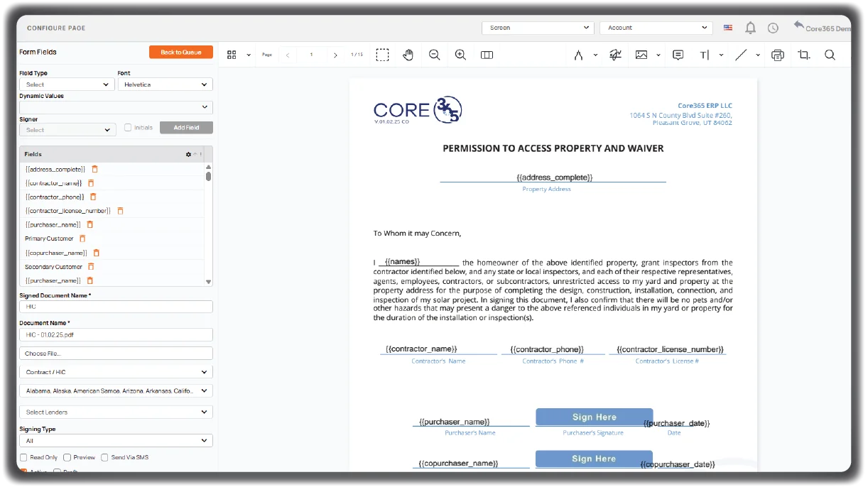Open the Signing Type All dropdown
The width and height of the screenshot is (868, 487).
click(116, 441)
